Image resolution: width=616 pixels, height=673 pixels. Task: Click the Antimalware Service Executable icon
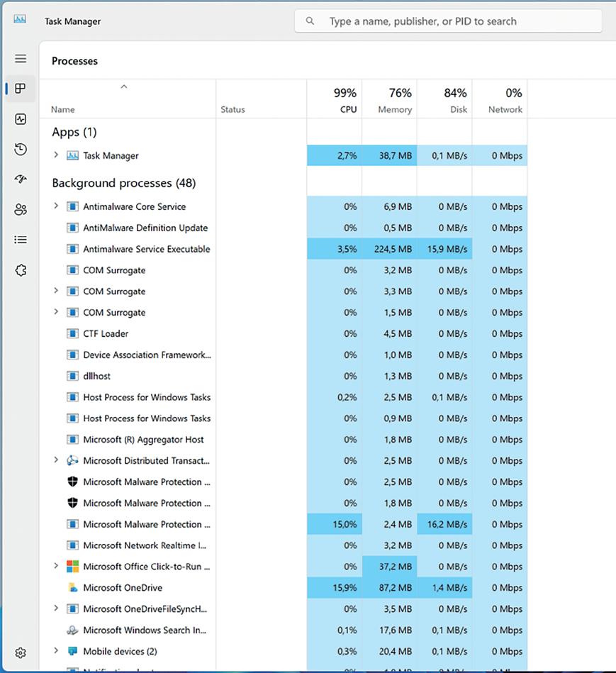72,249
